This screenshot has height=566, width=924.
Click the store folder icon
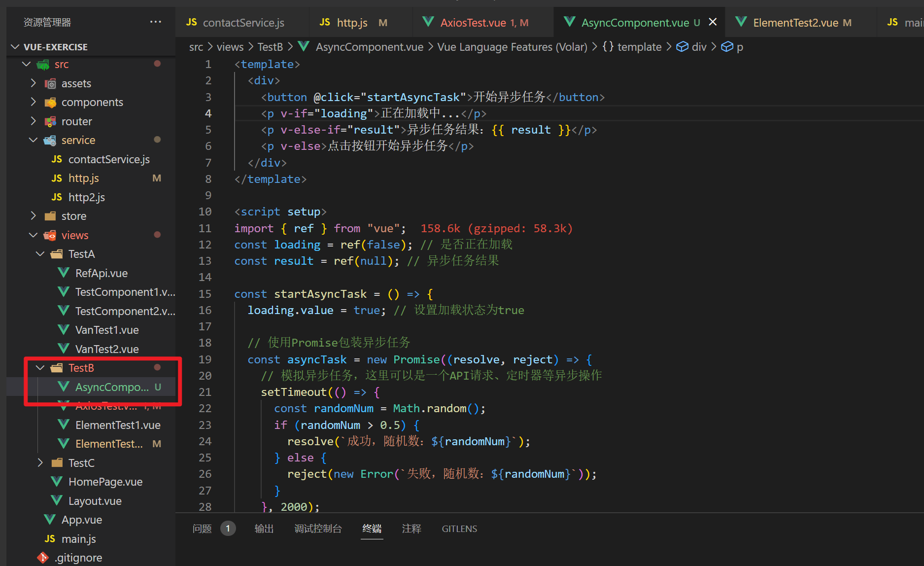point(50,216)
